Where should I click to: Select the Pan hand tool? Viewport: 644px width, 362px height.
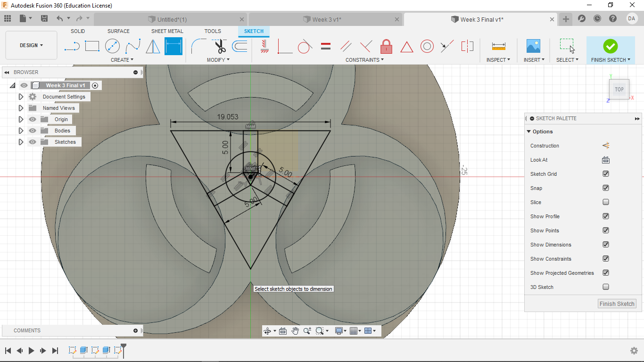(x=295, y=331)
